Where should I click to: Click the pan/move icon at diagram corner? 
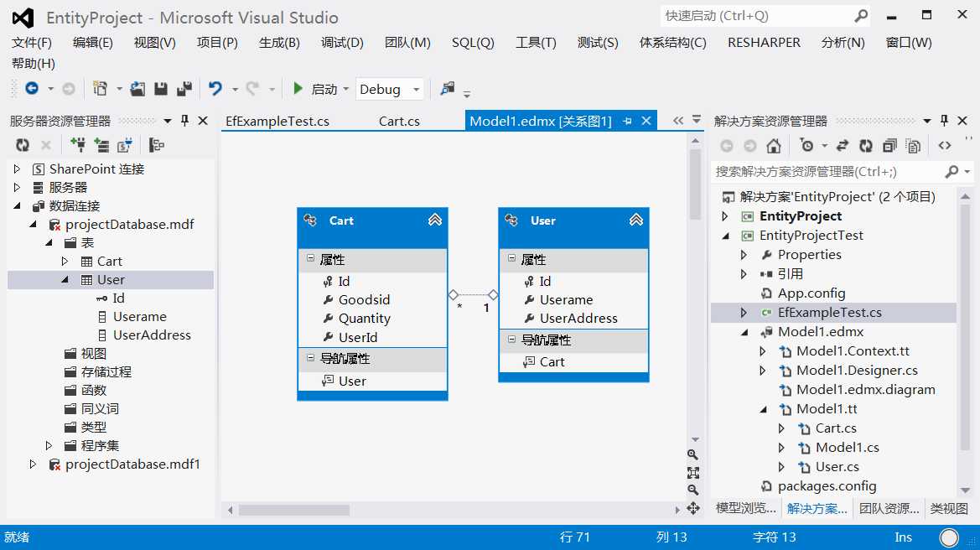click(692, 509)
